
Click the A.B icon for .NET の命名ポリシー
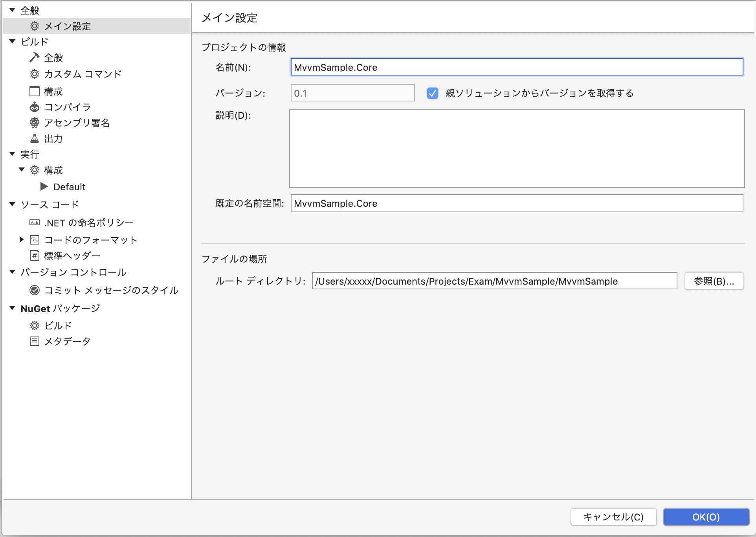pos(35,223)
